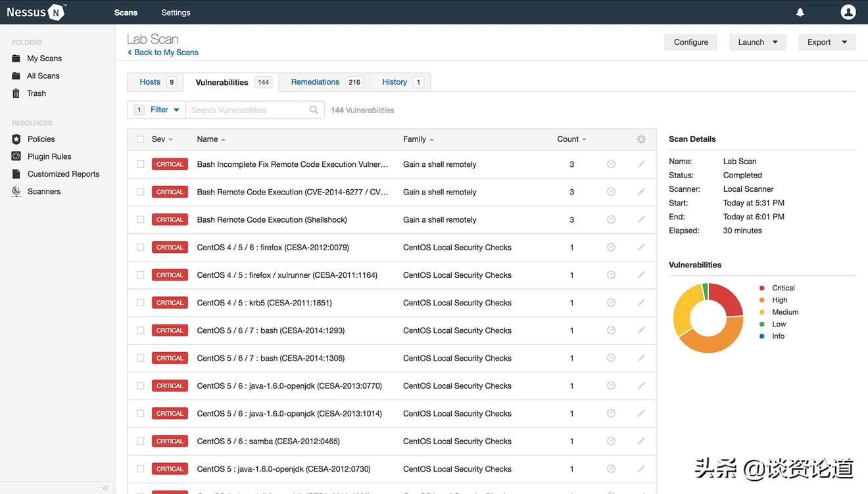Open table column settings gear icon
Screen dimensions: 868x494
pyautogui.click(x=640, y=139)
